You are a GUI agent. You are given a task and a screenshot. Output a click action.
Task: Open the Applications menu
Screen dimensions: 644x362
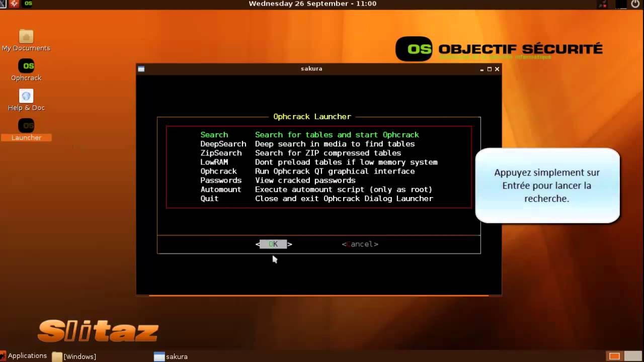24,356
